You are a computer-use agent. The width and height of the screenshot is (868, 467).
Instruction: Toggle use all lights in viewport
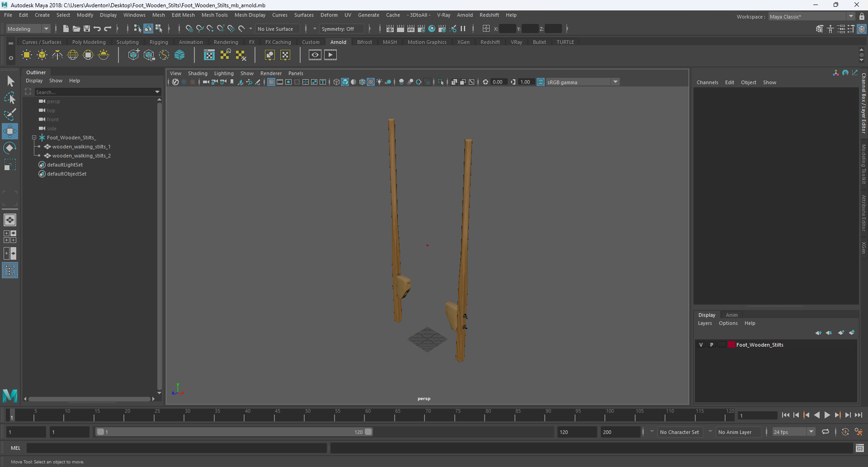(379, 82)
